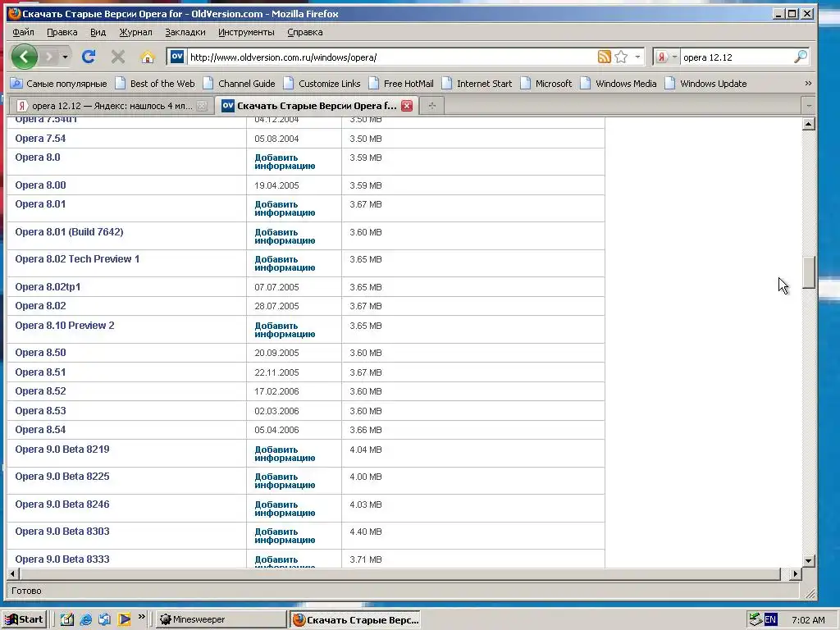This screenshot has height=630, width=840.
Task: Open the list all tabs dropdown
Action: point(808,106)
